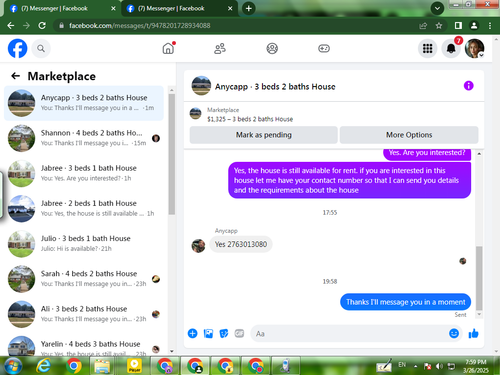The image size is (500, 375).
Task: Click the chat list scroll up arrow
Action: [x=172, y=90]
